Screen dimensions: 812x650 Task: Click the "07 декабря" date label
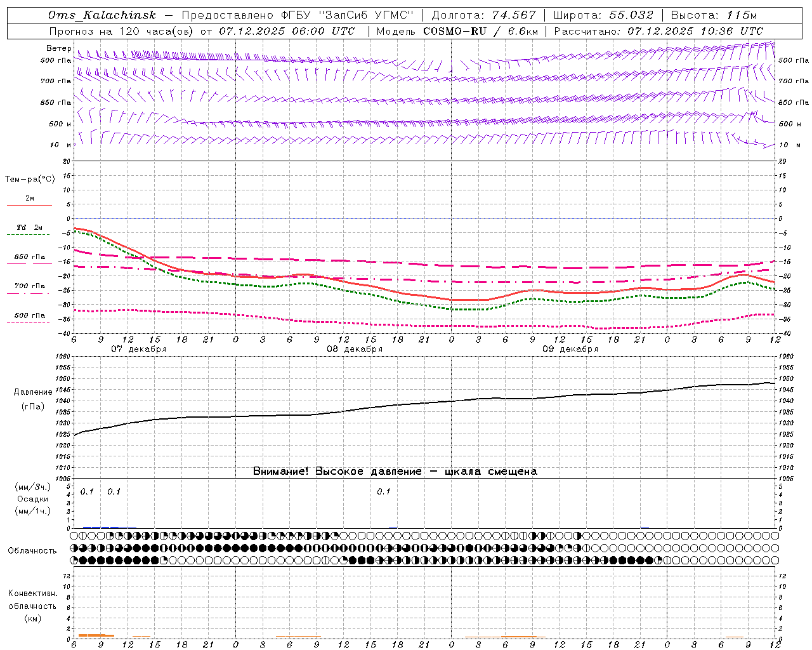point(139,349)
